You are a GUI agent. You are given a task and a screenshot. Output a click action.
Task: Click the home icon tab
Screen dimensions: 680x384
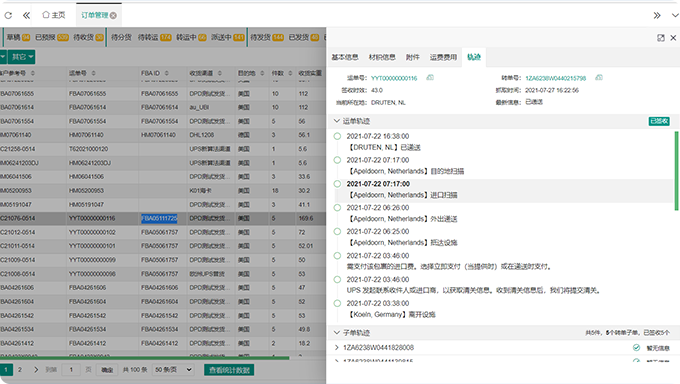53,15
